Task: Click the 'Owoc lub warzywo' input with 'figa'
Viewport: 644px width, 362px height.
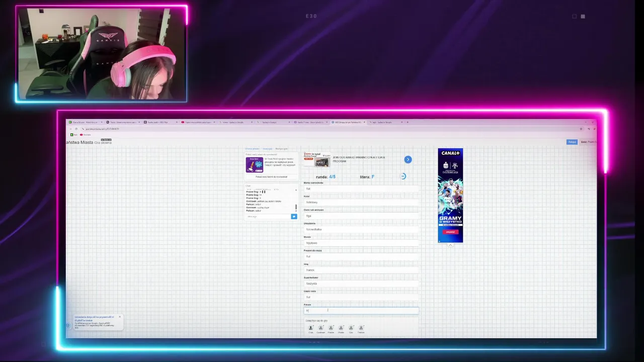Action: tap(361, 216)
